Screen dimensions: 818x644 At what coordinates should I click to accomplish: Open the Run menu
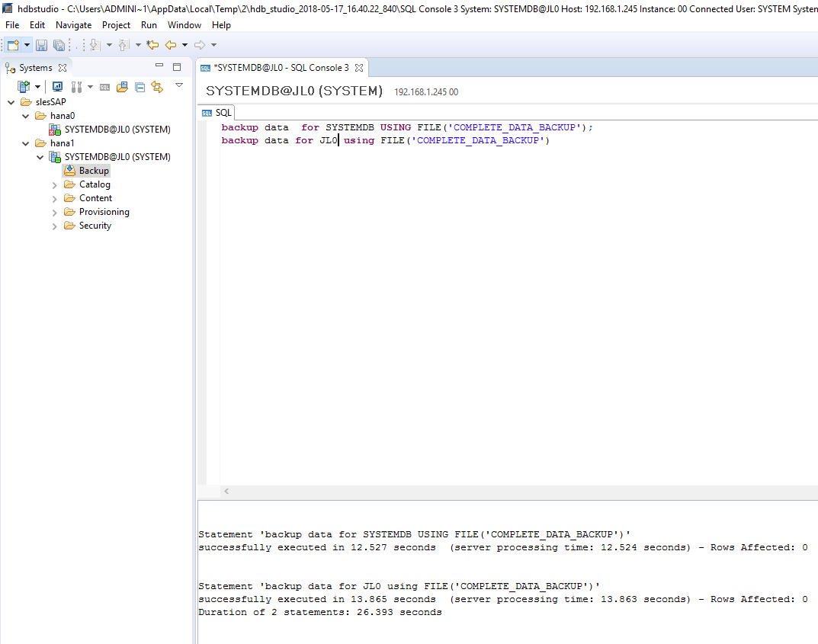pyautogui.click(x=149, y=25)
